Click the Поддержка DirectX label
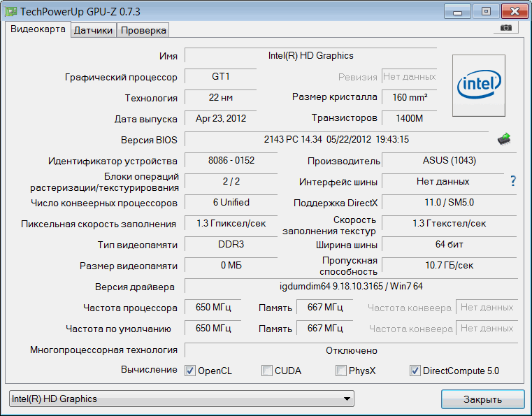 [336, 203]
